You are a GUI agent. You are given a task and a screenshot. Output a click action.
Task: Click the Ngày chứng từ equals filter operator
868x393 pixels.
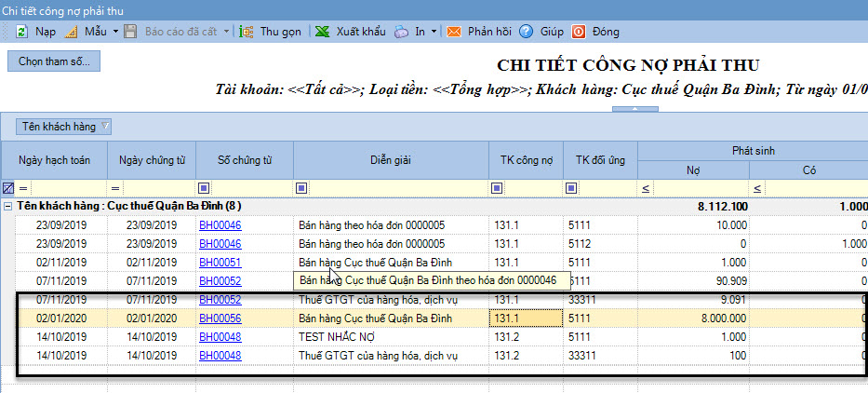[x=115, y=189]
